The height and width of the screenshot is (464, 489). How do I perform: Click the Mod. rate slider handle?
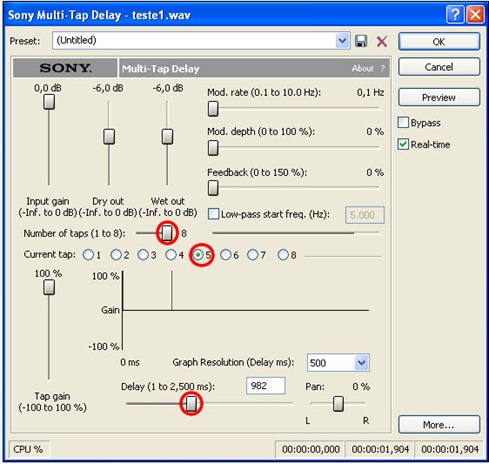click(213, 109)
